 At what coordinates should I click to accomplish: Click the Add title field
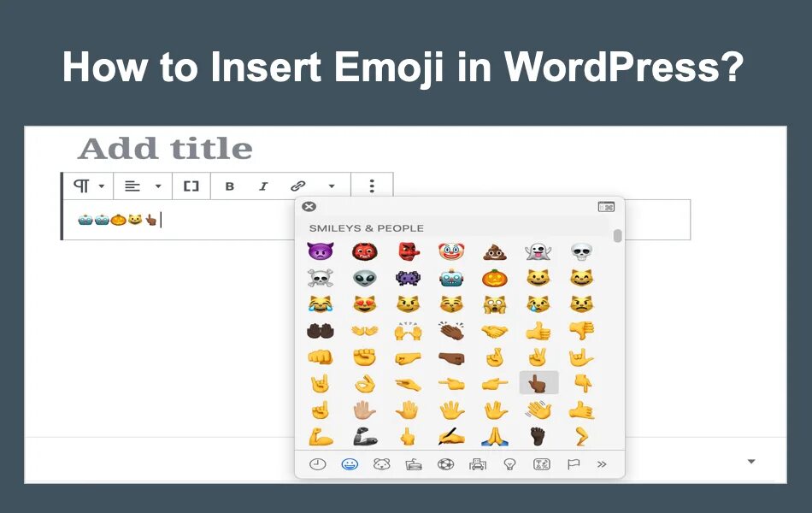coord(165,149)
